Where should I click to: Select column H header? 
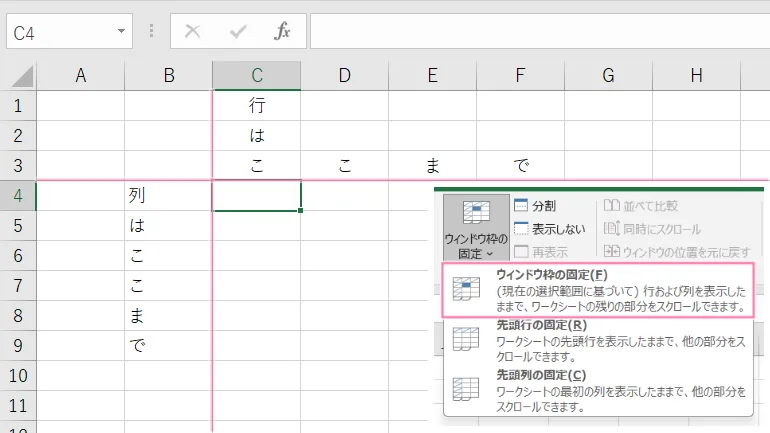click(x=696, y=76)
